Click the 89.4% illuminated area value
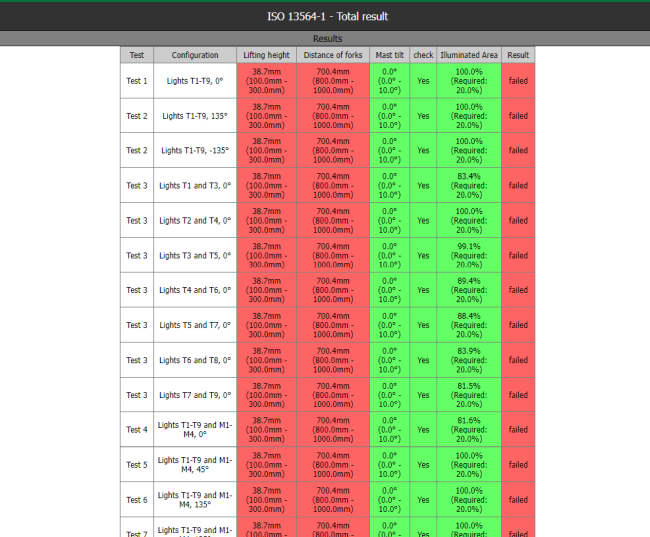 [469, 290]
